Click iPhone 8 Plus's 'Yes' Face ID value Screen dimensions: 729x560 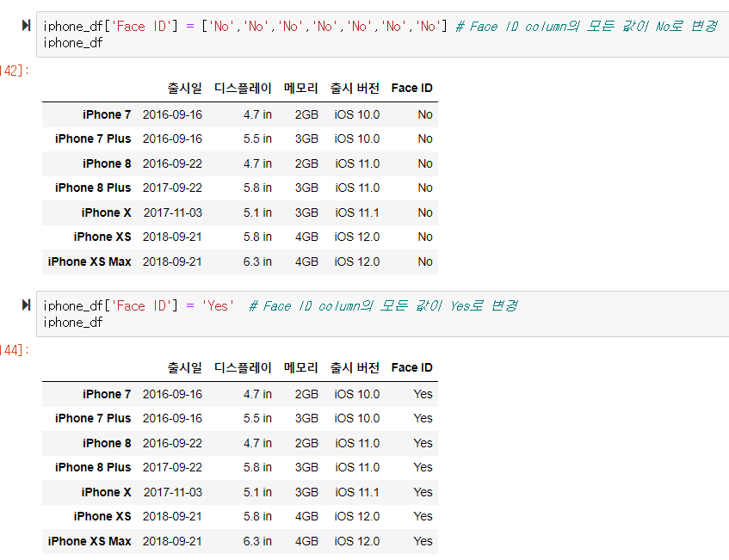point(423,467)
